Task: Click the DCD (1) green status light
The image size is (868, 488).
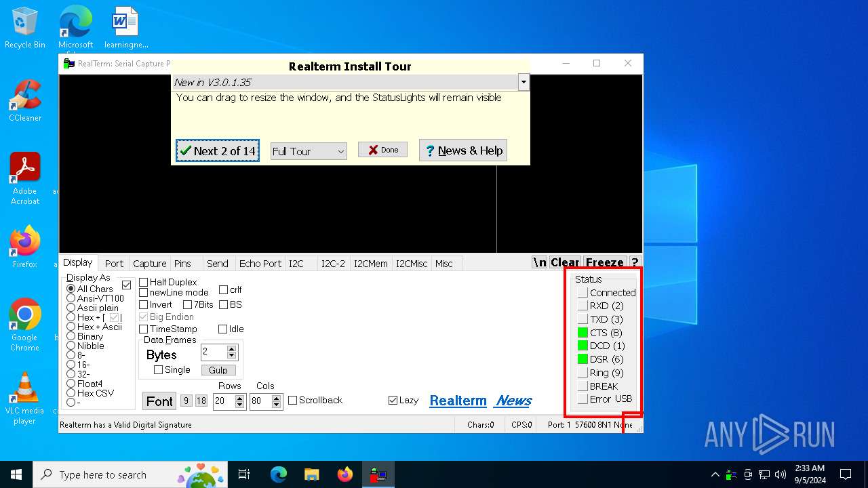Action: (x=583, y=346)
